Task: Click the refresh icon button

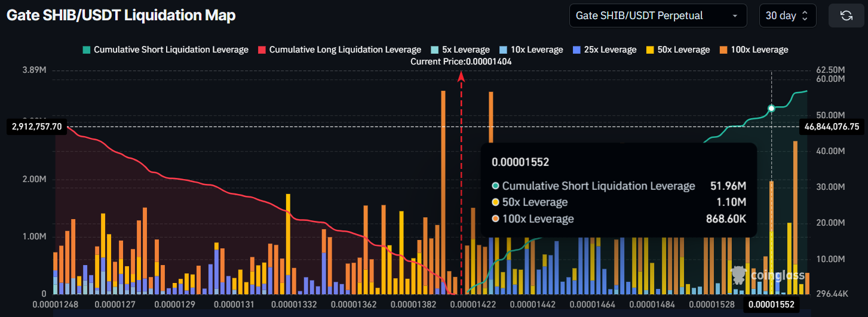Action: (x=846, y=16)
